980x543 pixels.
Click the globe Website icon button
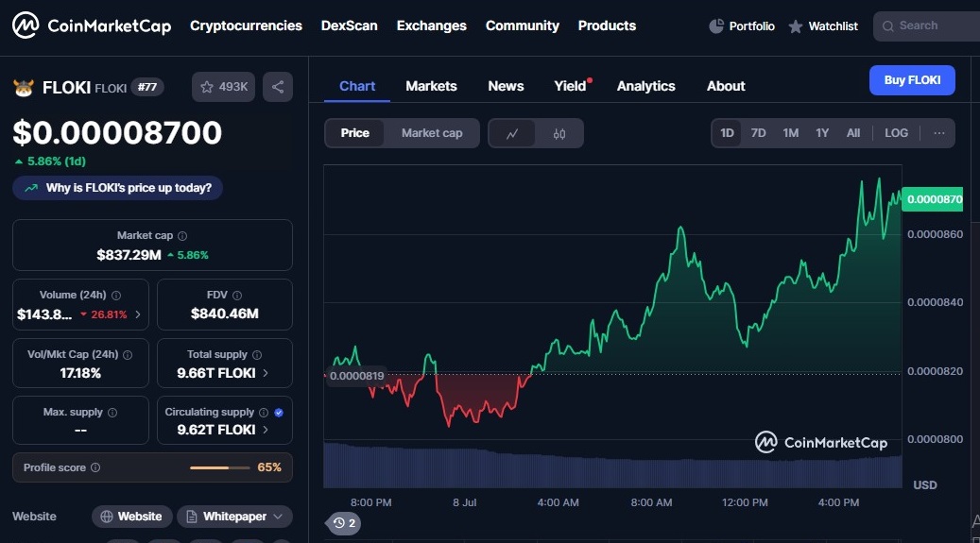point(107,517)
